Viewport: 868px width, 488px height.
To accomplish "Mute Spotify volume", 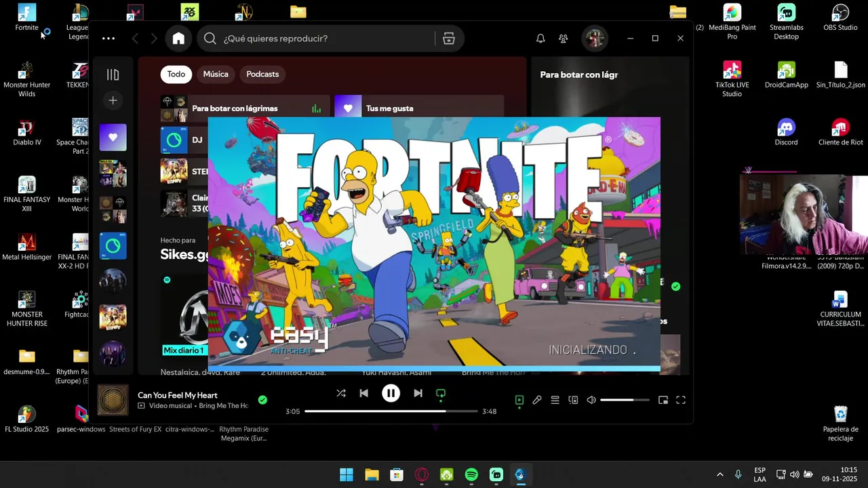I will pos(591,400).
